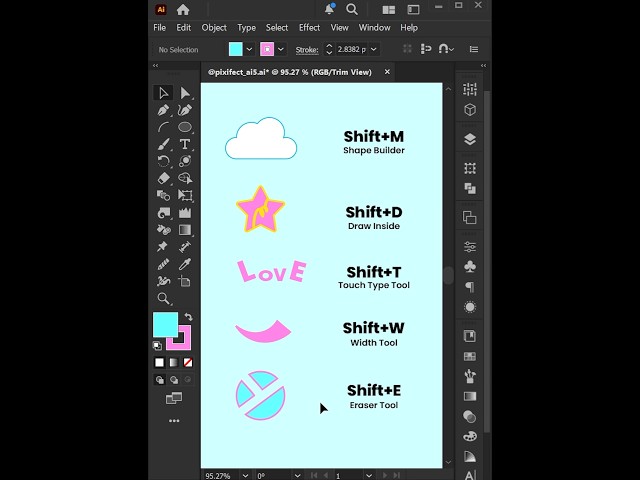Open the Window menu

point(374,28)
